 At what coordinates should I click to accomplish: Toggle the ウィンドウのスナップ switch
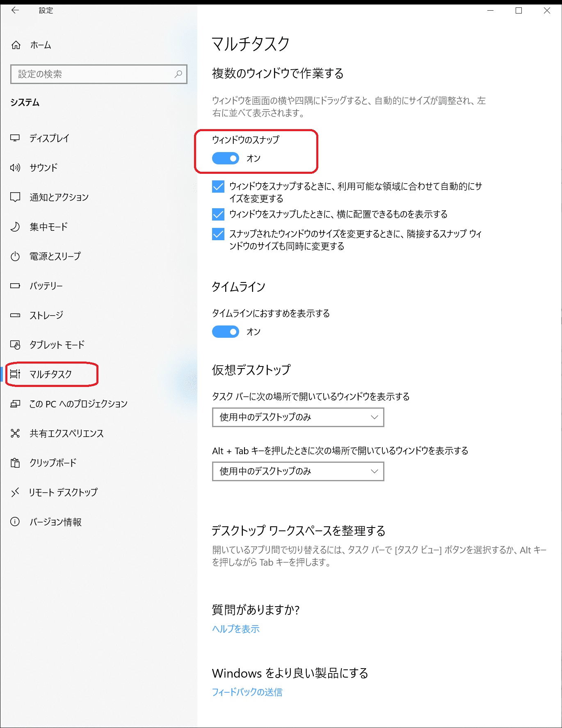[226, 158]
